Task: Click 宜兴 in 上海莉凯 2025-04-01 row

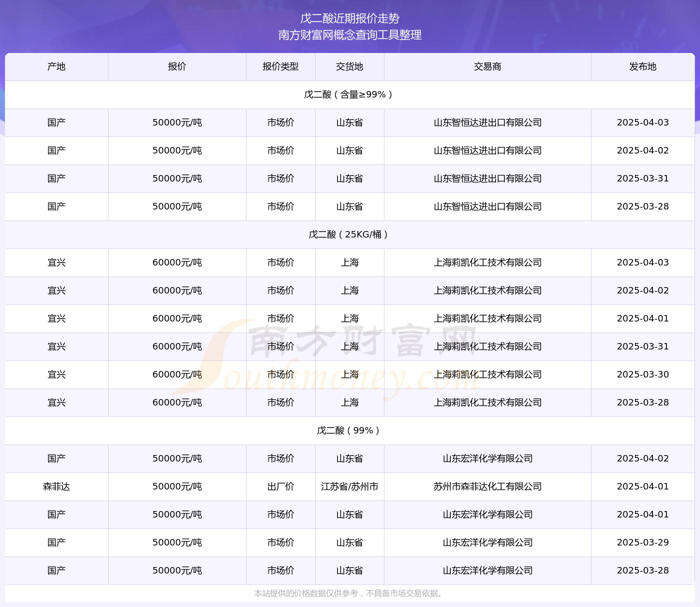Action: 56,318
